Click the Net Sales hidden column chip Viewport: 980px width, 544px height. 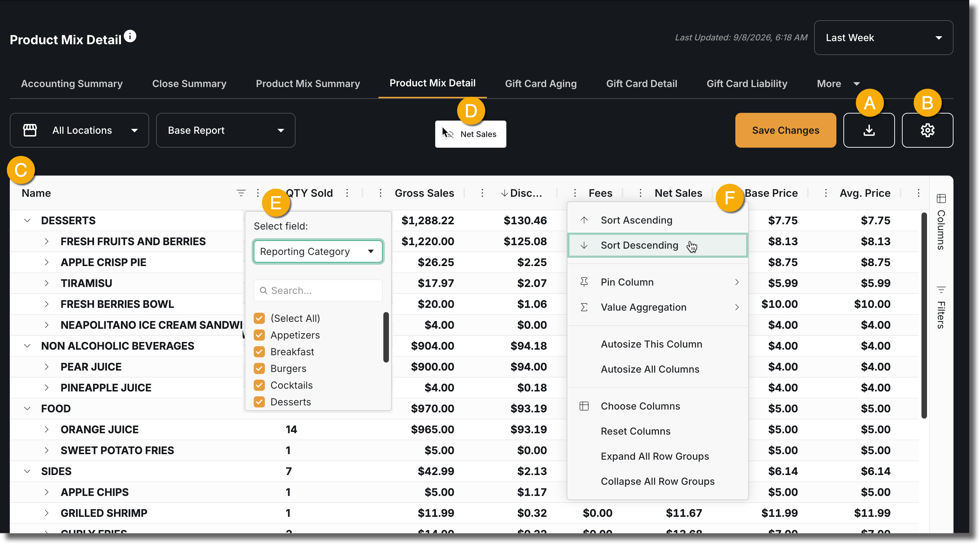(470, 134)
